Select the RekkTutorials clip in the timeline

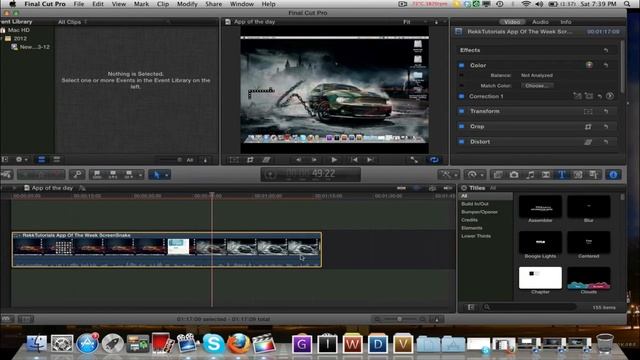[167, 250]
